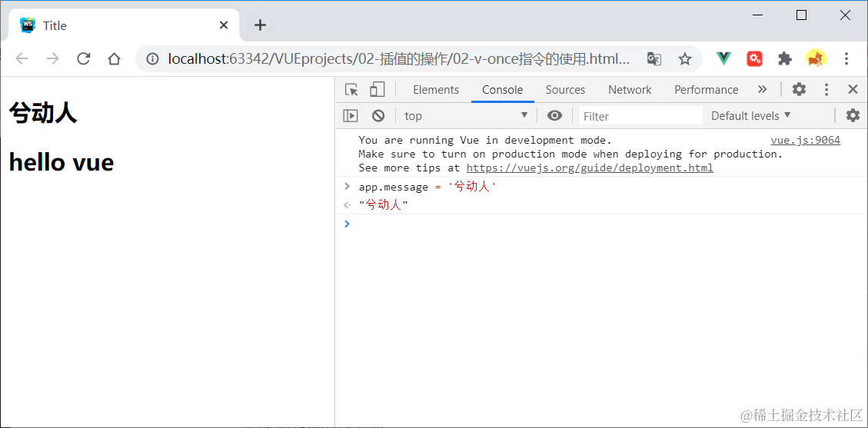The image size is (868, 428).
Task: Open Default levels dropdown
Action: [x=750, y=115]
